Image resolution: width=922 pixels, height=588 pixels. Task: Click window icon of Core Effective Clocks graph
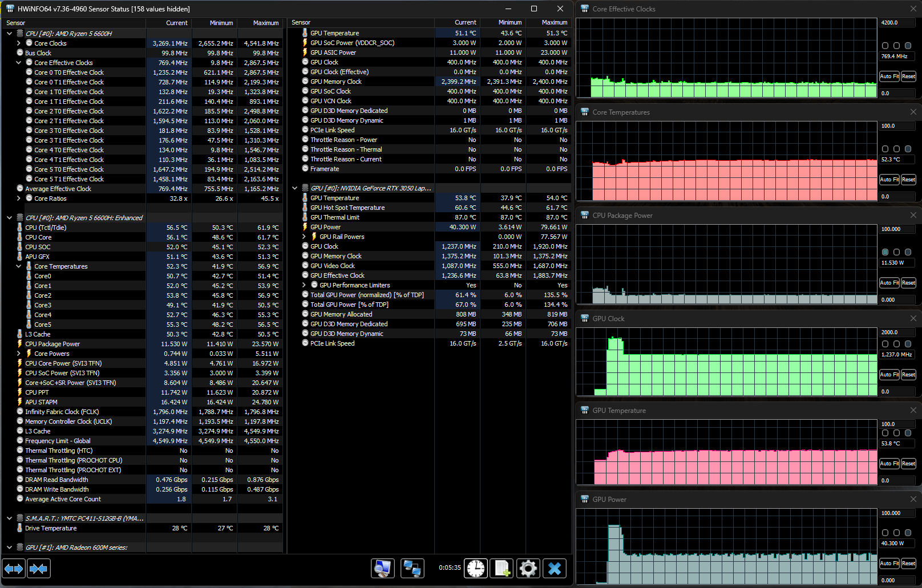pos(585,9)
